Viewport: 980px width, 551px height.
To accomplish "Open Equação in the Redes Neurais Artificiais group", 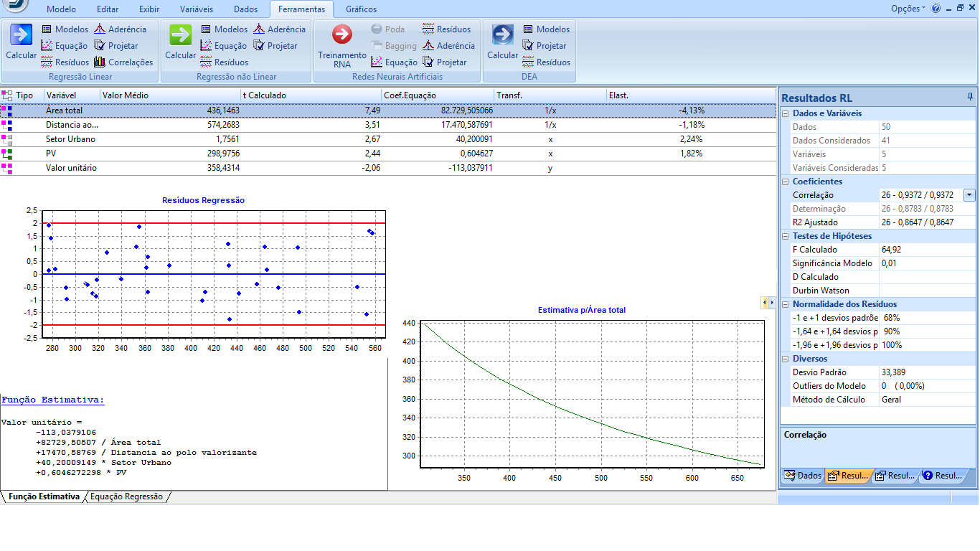I will click(x=394, y=62).
